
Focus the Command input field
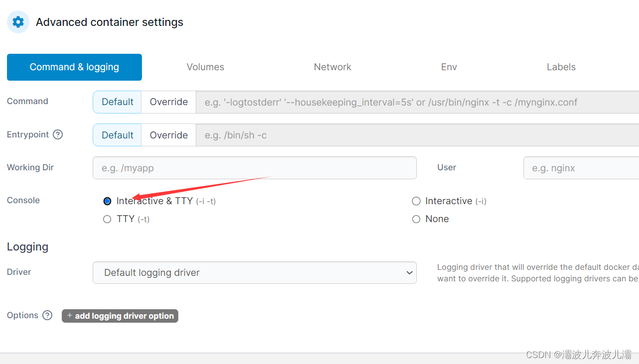(417, 102)
